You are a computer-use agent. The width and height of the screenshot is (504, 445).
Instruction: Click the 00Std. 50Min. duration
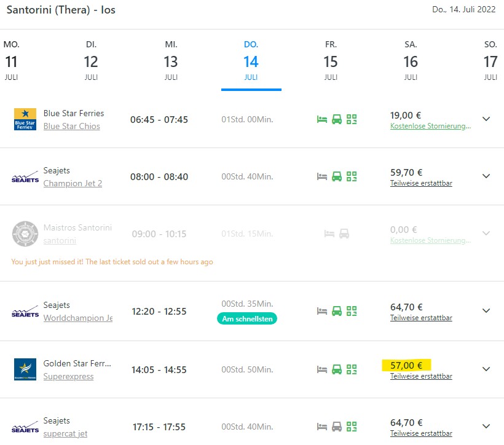tap(247, 370)
